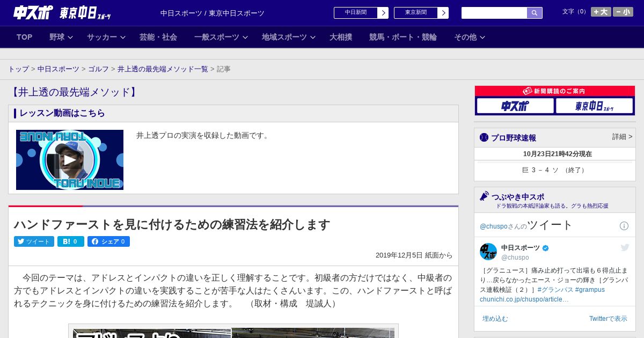The height and width of the screenshot is (338, 644).
Task: Click the Hatena B! bookmark button
Action: tap(71, 241)
